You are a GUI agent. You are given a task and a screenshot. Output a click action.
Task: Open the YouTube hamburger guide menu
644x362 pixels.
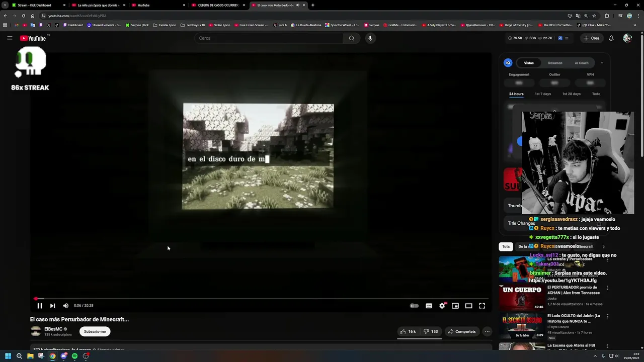[x=10, y=38]
